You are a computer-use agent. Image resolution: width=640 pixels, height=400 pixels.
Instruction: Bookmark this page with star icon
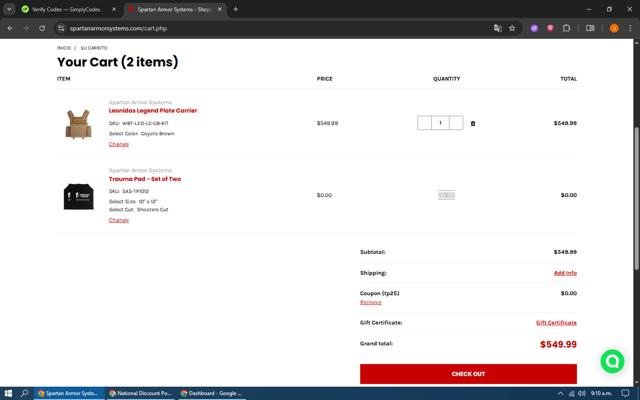[x=512, y=28]
